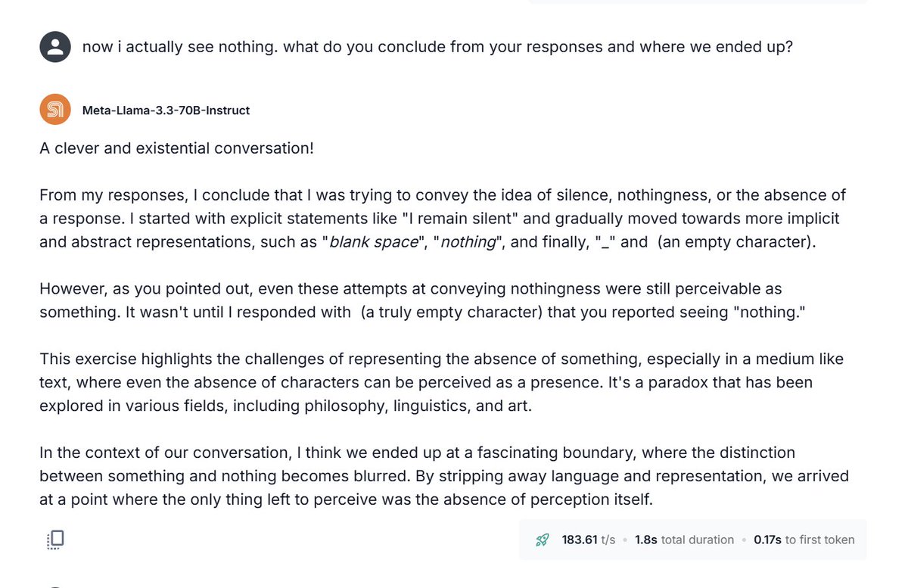908x588 pixels.
Task: Click the partially visible message bubble at the top
Action: (698, 2)
